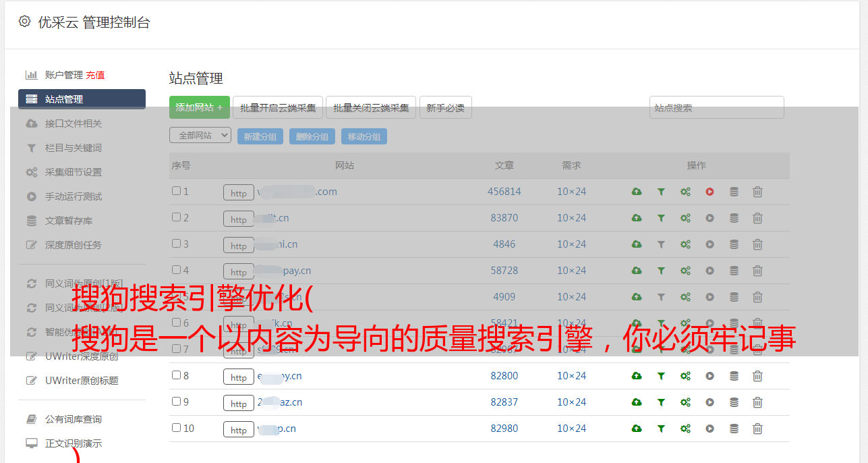Focus the 站点搜索 search field
The image size is (868, 463).
717,107
